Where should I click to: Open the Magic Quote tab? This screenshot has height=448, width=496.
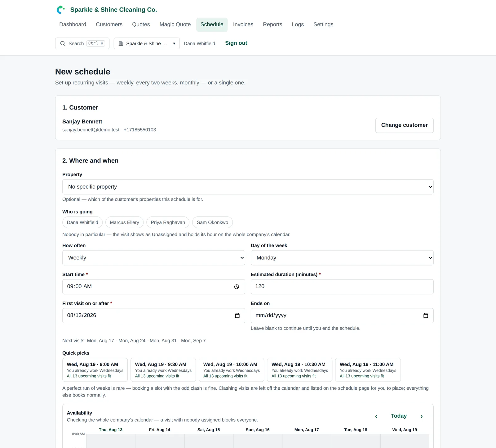175,25
